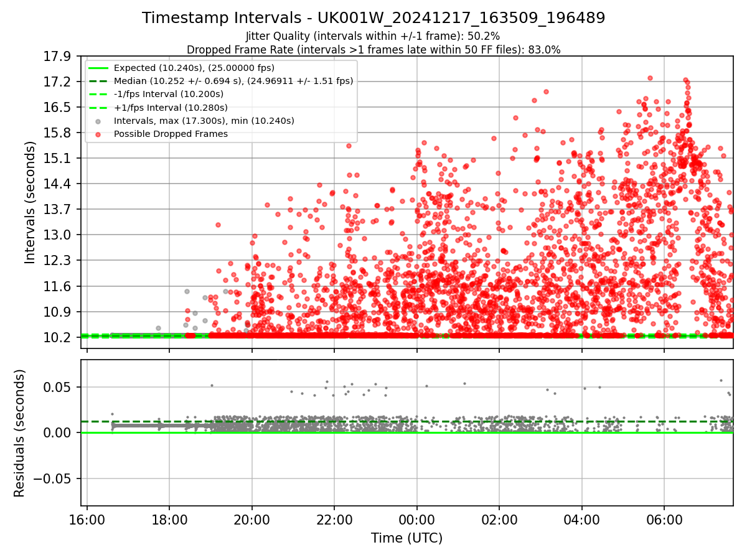This screenshot has width=747, height=560.
Task: Click the 13.7 y-axis tick label
Action: click(x=59, y=210)
